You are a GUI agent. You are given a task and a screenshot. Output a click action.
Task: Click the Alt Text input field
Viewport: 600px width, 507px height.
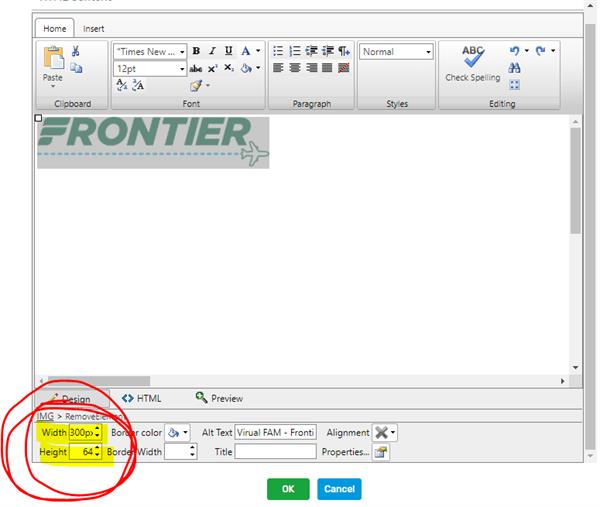click(276, 433)
